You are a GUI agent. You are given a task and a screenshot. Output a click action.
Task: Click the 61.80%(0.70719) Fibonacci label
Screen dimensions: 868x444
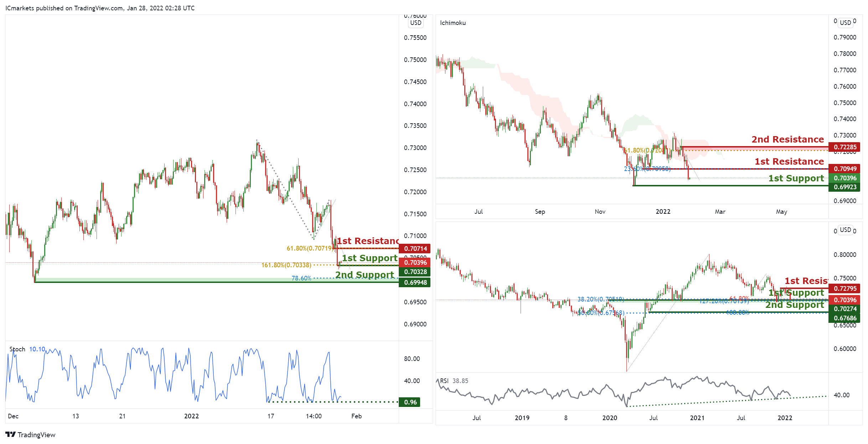(310, 248)
